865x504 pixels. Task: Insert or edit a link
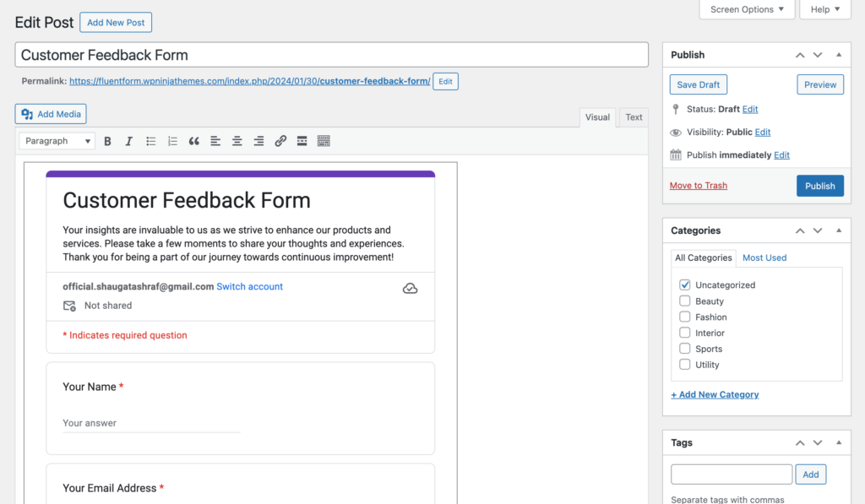280,141
